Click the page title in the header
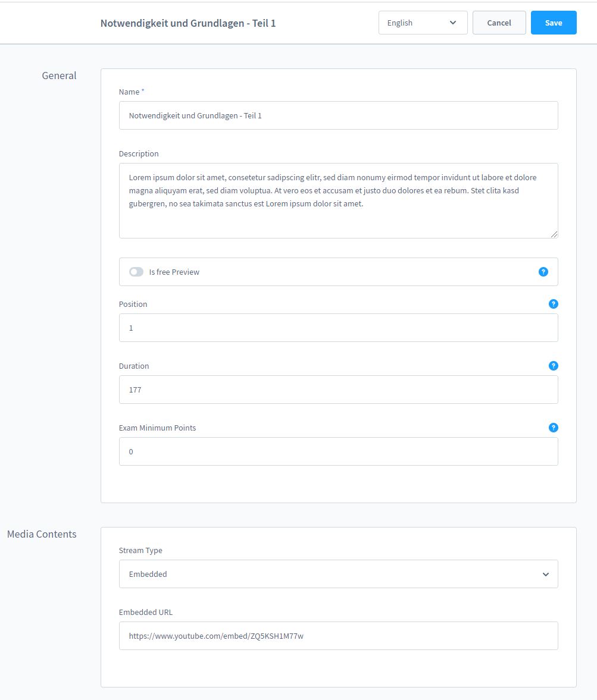The width and height of the screenshot is (597, 700). (187, 23)
